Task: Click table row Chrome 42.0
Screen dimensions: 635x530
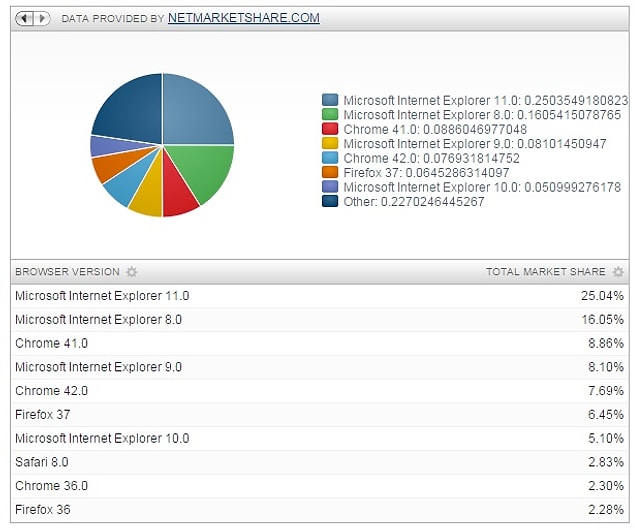Action: coord(320,391)
